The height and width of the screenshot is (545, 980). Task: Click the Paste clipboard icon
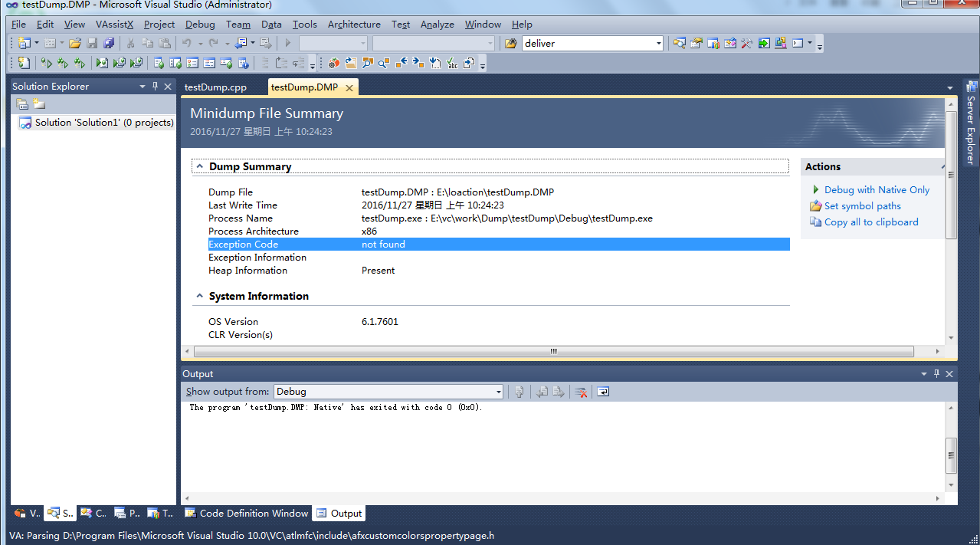(x=164, y=44)
